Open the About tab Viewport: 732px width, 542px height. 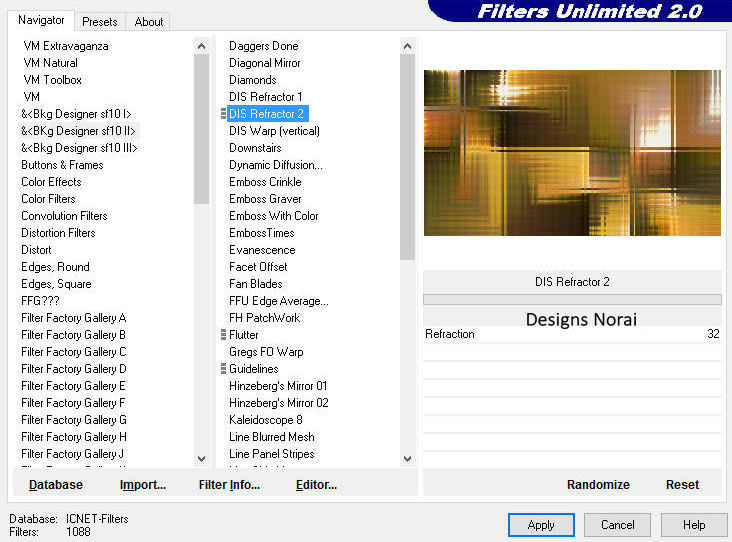tap(149, 21)
